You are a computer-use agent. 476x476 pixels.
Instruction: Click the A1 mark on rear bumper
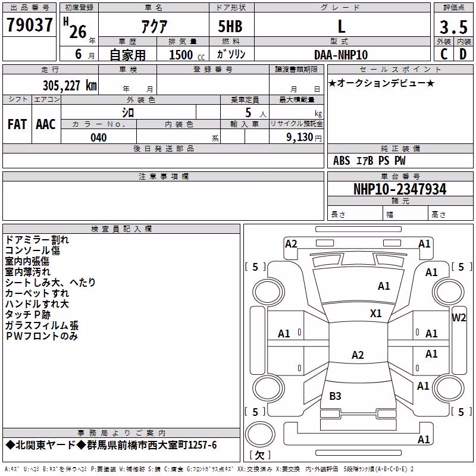point(424,439)
